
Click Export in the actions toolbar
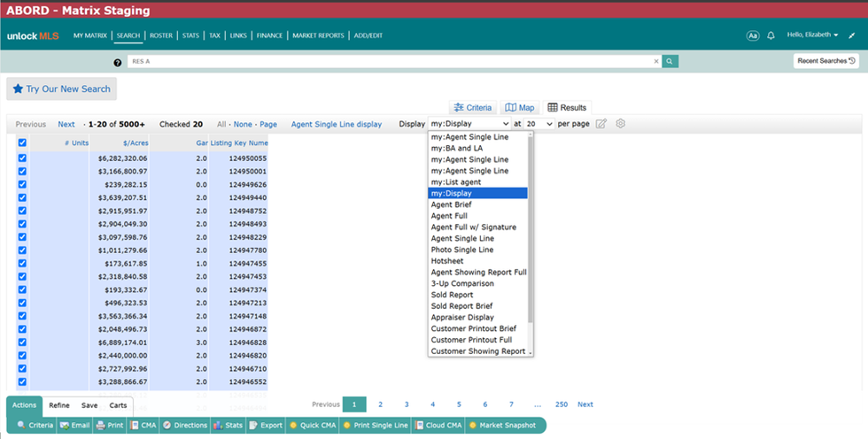266,425
